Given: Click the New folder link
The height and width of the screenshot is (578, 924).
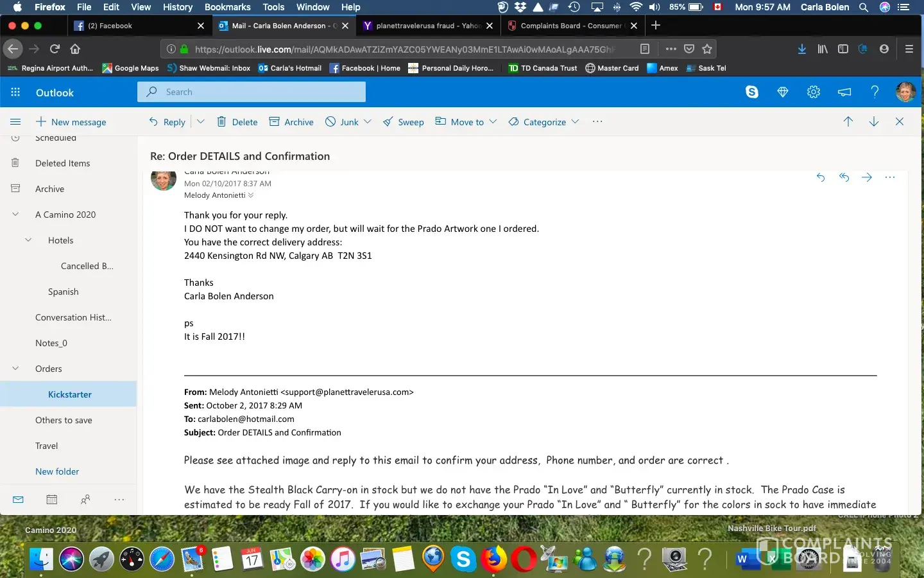Looking at the screenshot, I should (57, 471).
